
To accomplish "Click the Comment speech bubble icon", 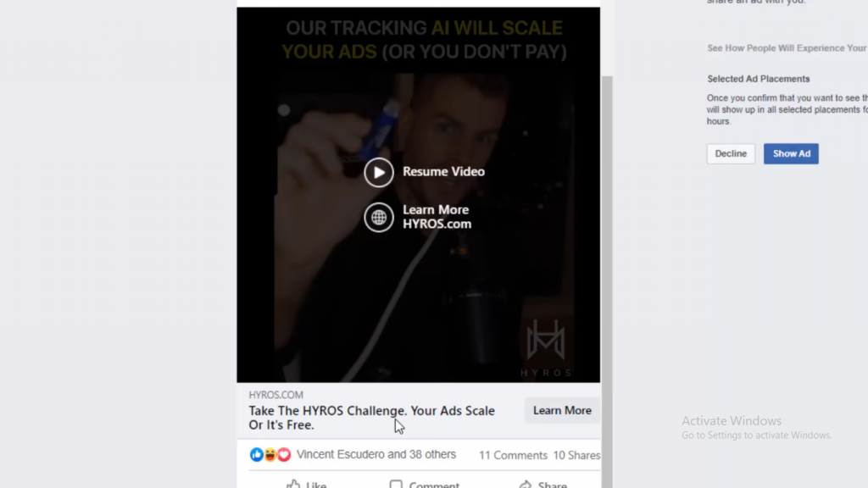I will (x=396, y=485).
